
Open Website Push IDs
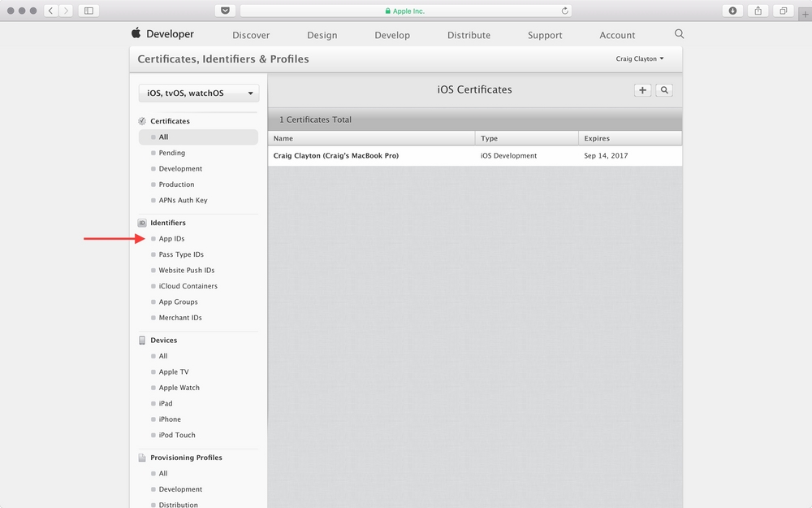pyautogui.click(x=187, y=270)
